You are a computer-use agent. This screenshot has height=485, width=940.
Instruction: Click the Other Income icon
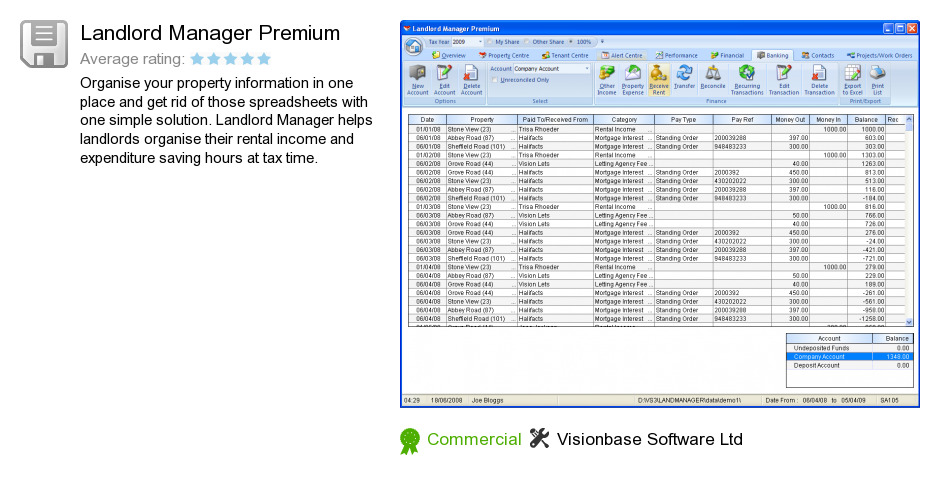pos(607,74)
